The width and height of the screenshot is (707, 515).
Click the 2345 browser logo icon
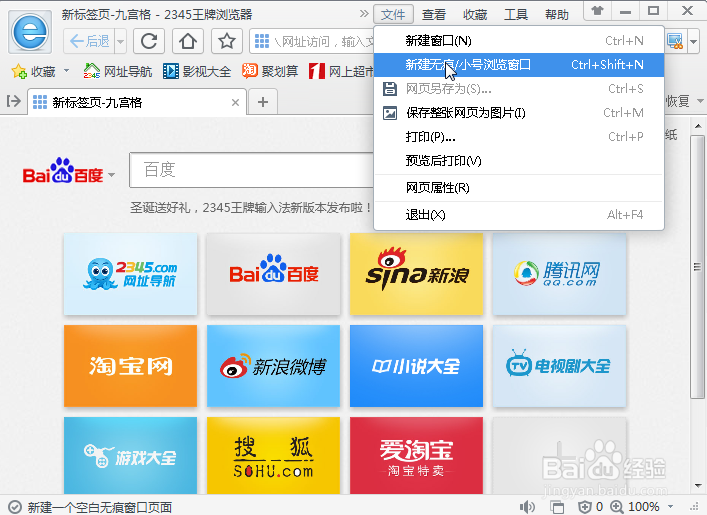(30, 32)
